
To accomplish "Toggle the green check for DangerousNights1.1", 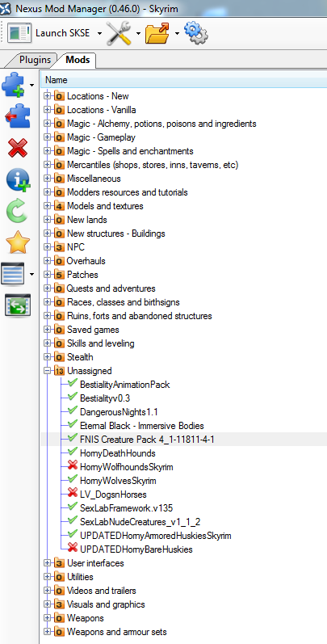I will click(x=73, y=411).
